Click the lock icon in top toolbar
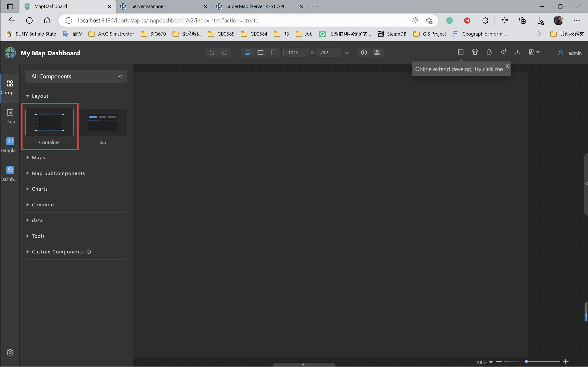The height and width of the screenshot is (367, 588). point(489,52)
